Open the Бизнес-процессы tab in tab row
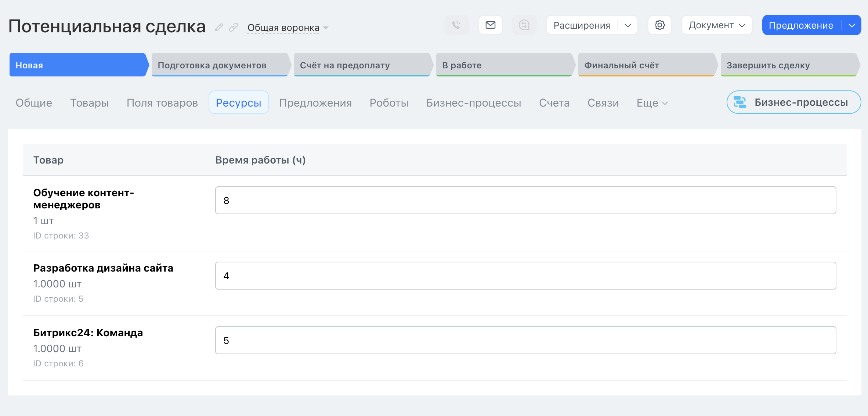868x416 pixels. pos(474,103)
